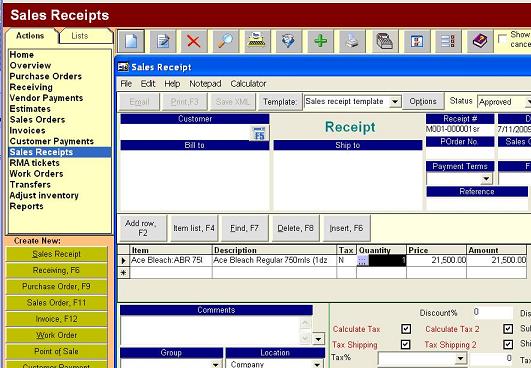Click the Comments text area
This screenshot has width=531, height=368.
point(210,330)
